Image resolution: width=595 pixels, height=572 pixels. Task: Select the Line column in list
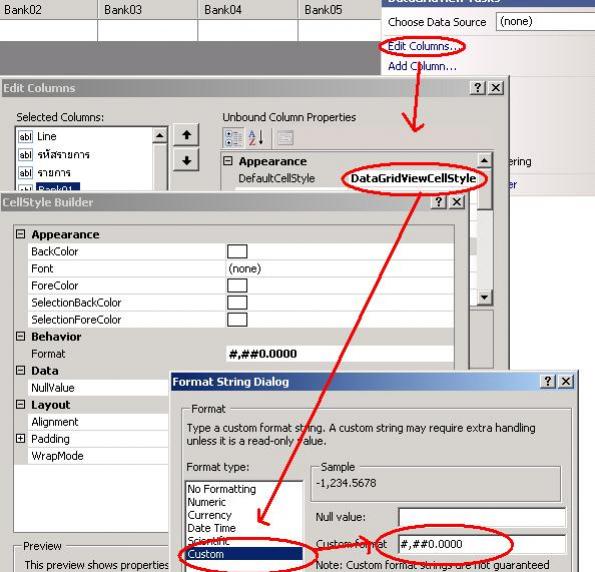click(46, 136)
